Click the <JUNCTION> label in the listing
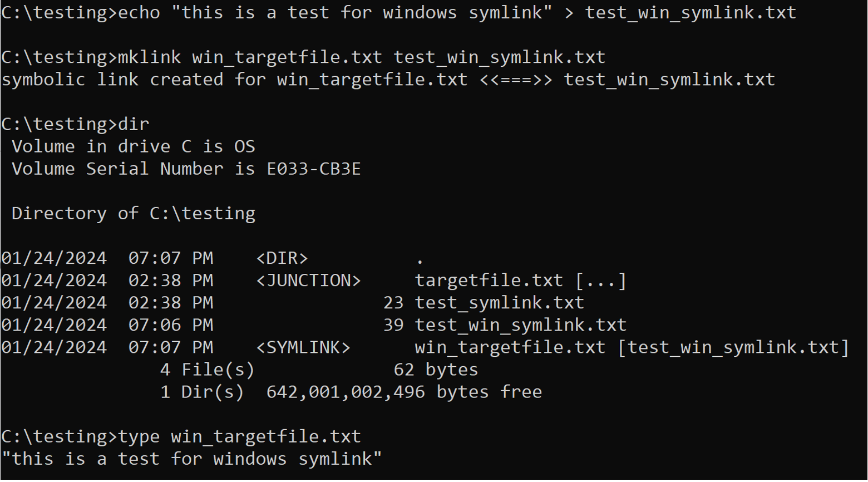 coord(308,281)
